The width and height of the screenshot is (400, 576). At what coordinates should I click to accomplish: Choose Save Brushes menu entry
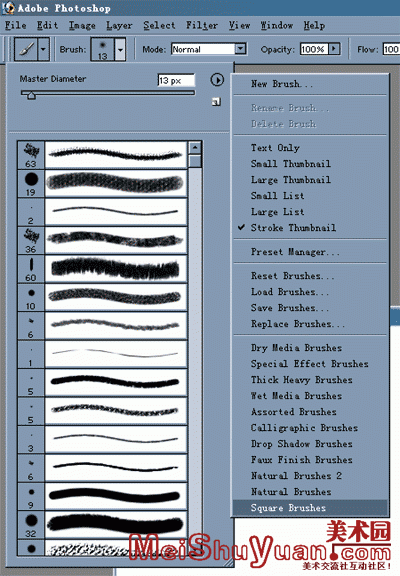point(311,307)
